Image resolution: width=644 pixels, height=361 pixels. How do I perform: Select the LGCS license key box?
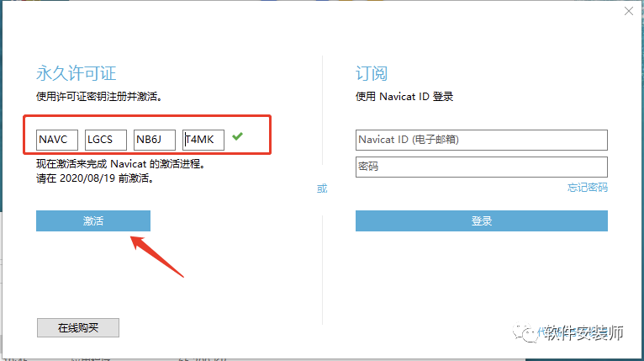pyautogui.click(x=106, y=141)
